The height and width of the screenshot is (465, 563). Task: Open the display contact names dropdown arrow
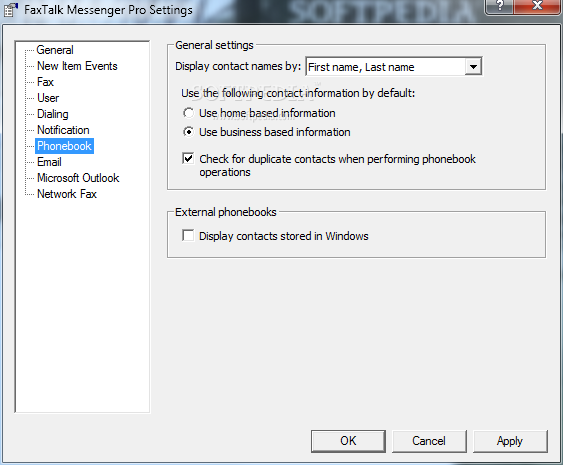[x=473, y=67]
